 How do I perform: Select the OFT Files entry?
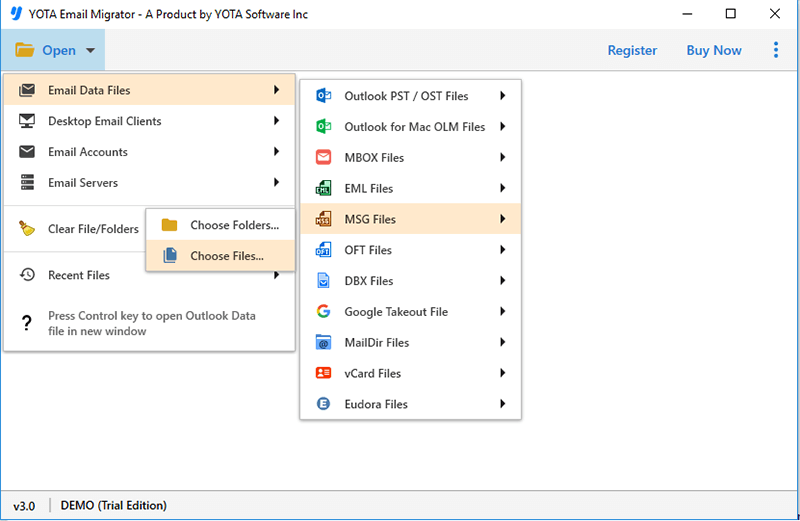(410, 250)
